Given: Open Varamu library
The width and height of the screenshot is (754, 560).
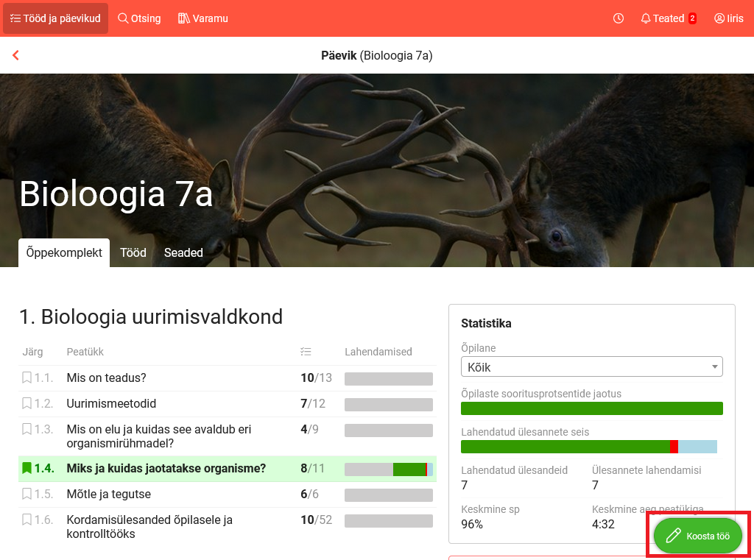Looking at the screenshot, I should click(x=203, y=18).
